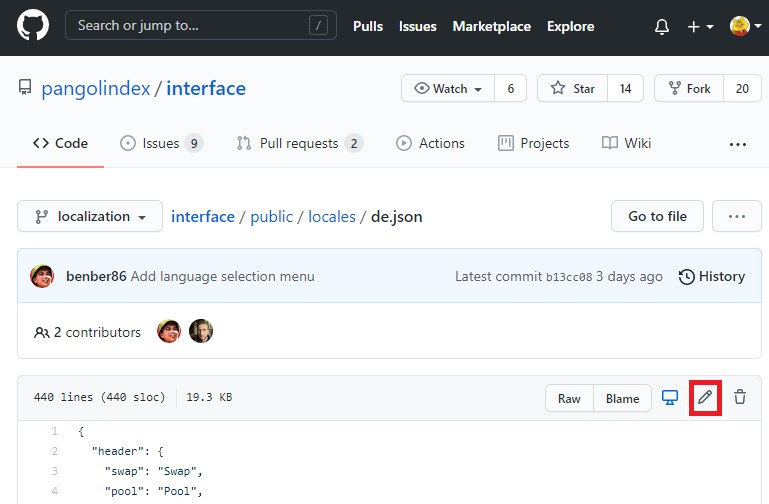Viewport: 769px width, 504px height.
Task: Star the repository
Action: coord(572,88)
